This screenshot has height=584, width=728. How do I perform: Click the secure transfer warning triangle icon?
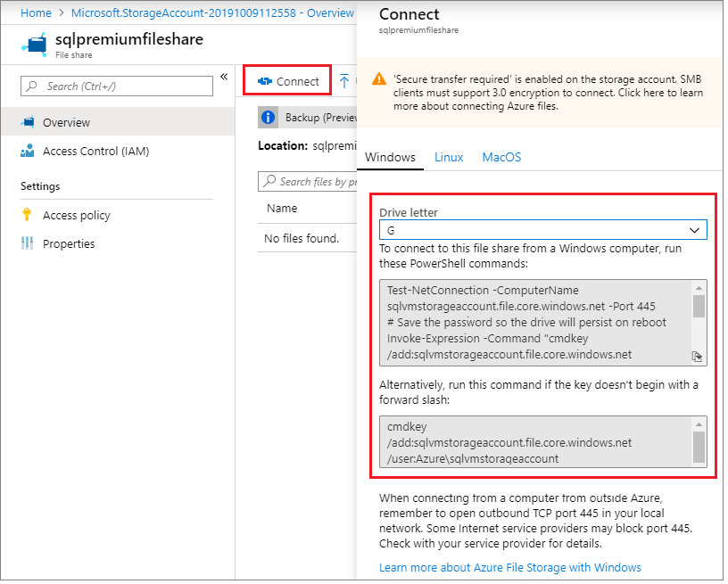[x=380, y=78]
